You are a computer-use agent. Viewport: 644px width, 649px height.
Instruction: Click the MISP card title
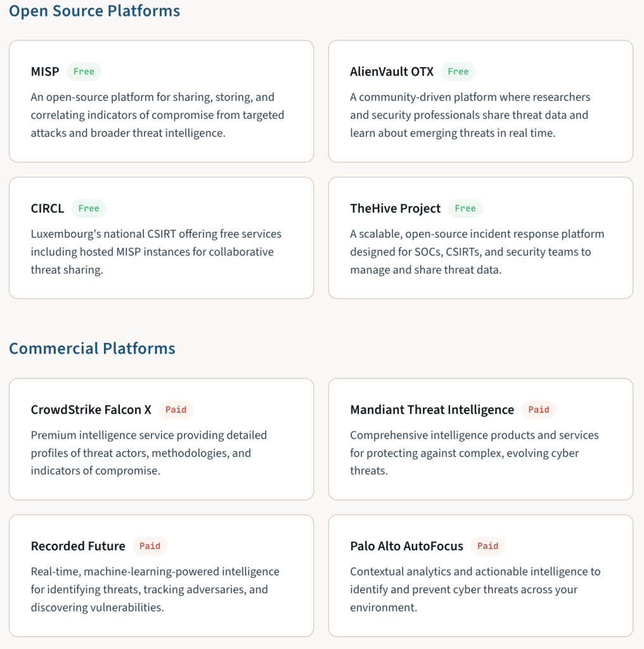45,72
